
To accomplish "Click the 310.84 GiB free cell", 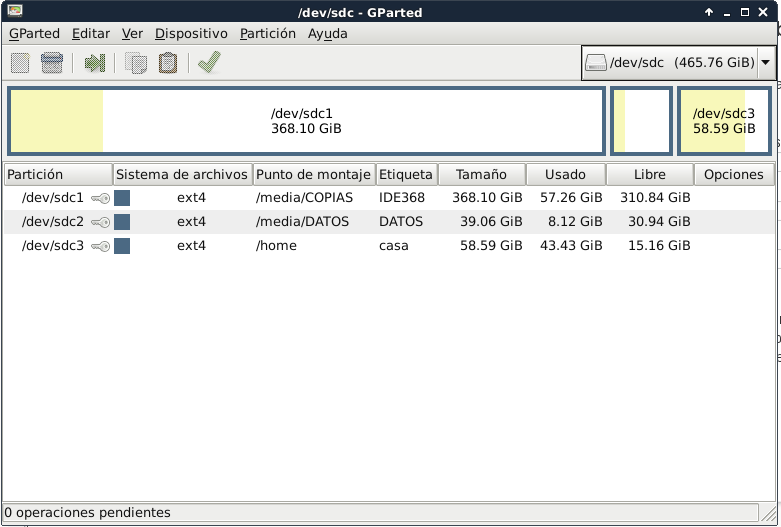I will 655,198.
